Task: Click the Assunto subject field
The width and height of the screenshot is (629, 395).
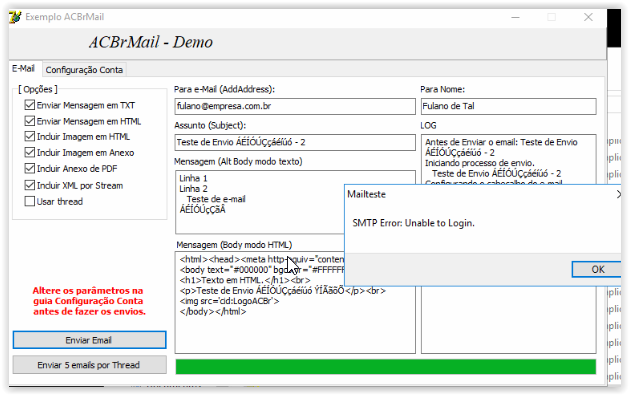Action: (295, 142)
